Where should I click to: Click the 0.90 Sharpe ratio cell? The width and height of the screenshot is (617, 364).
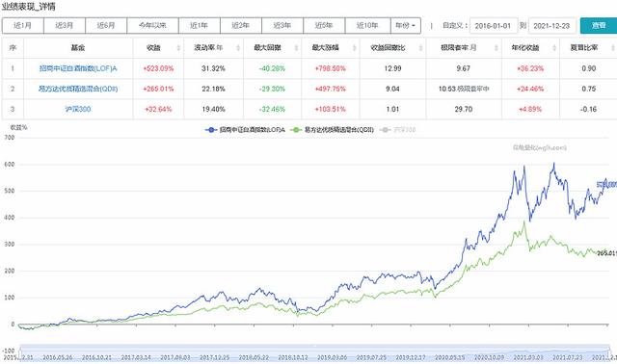point(589,68)
